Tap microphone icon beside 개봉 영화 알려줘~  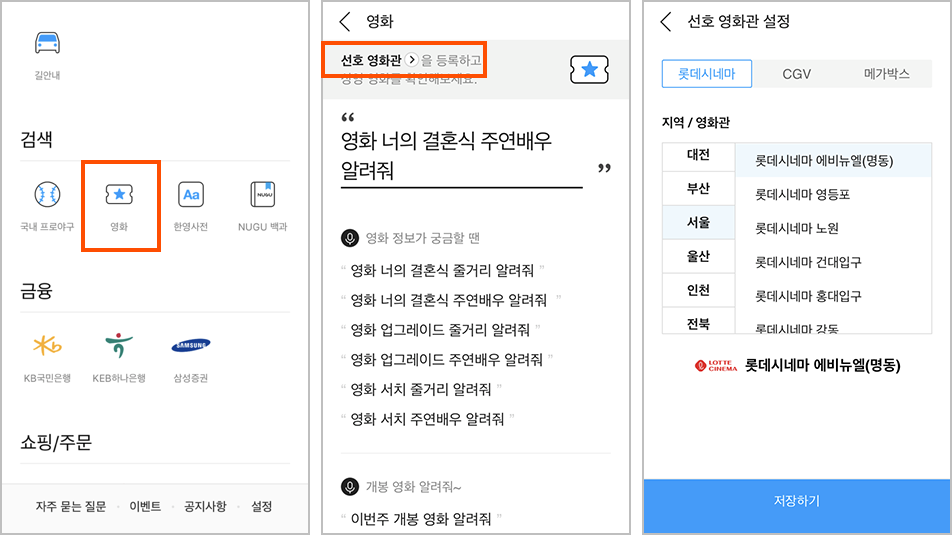point(350,487)
